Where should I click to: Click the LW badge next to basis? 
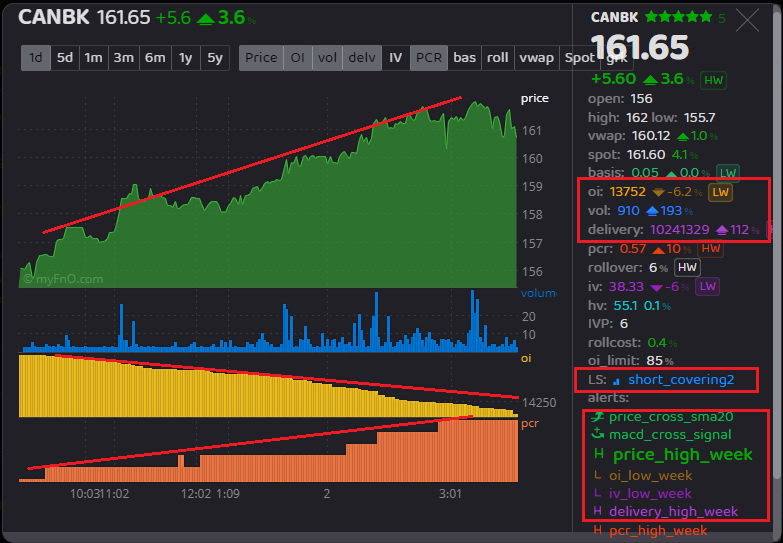tap(728, 173)
